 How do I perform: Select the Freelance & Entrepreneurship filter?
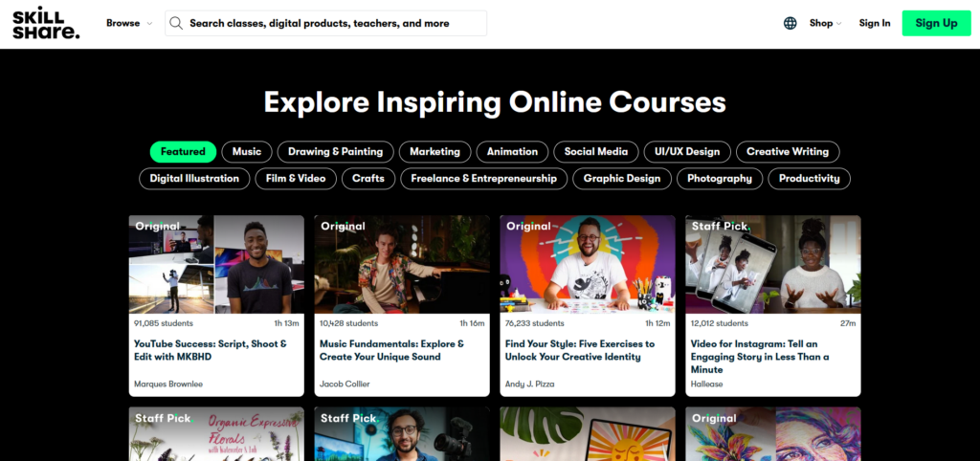tap(483, 178)
